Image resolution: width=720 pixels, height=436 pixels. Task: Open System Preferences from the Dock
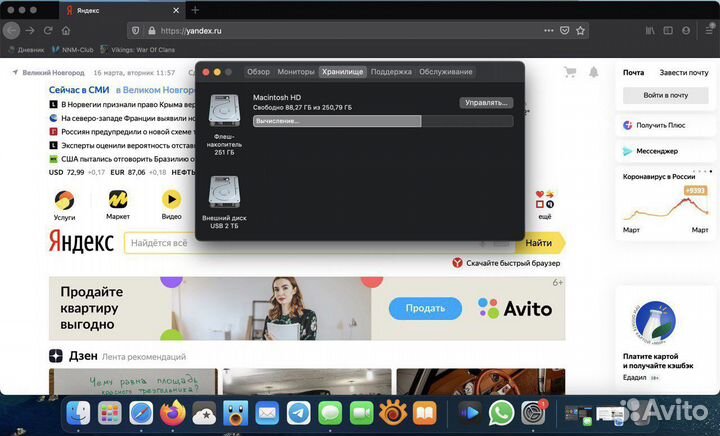[x=534, y=413]
